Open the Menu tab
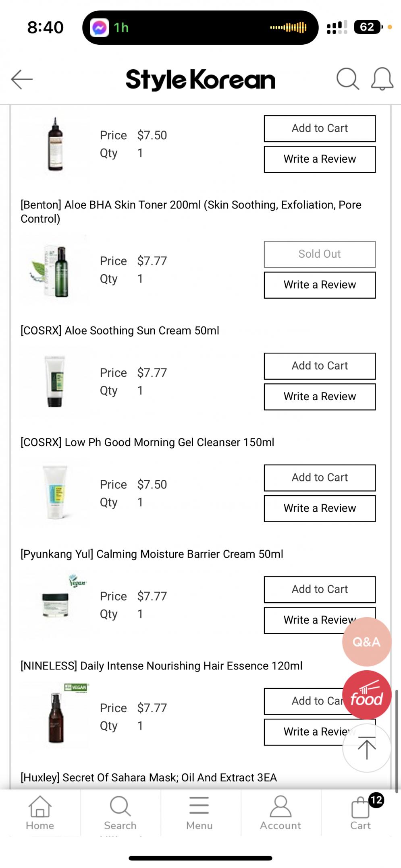This screenshot has width=401, height=868. (199, 813)
